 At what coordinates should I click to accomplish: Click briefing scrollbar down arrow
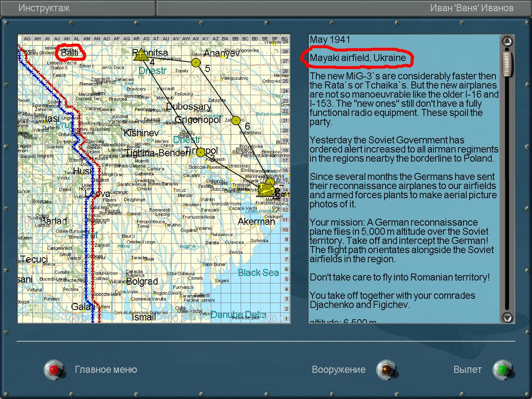(x=507, y=318)
